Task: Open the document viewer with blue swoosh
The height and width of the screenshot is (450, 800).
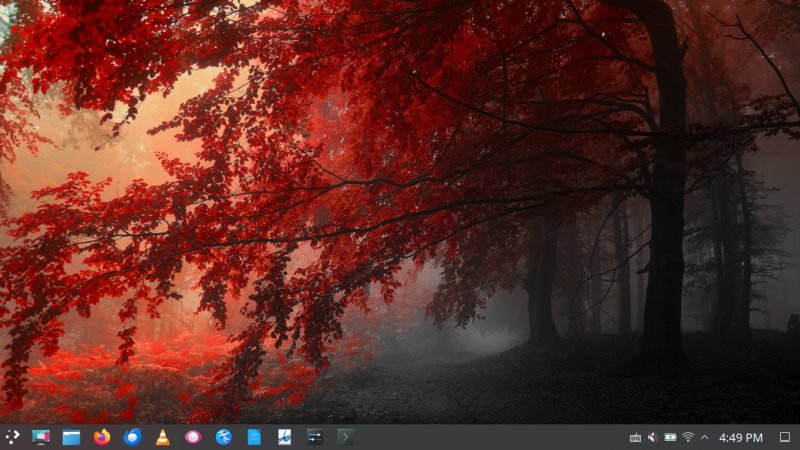Action: pyautogui.click(x=284, y=437)
